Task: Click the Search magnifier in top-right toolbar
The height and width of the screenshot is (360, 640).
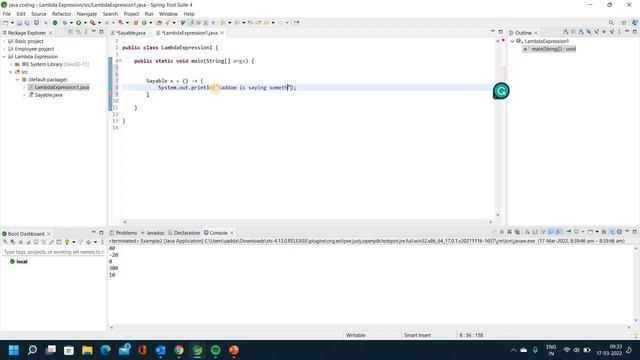Action: click(611, 23)
